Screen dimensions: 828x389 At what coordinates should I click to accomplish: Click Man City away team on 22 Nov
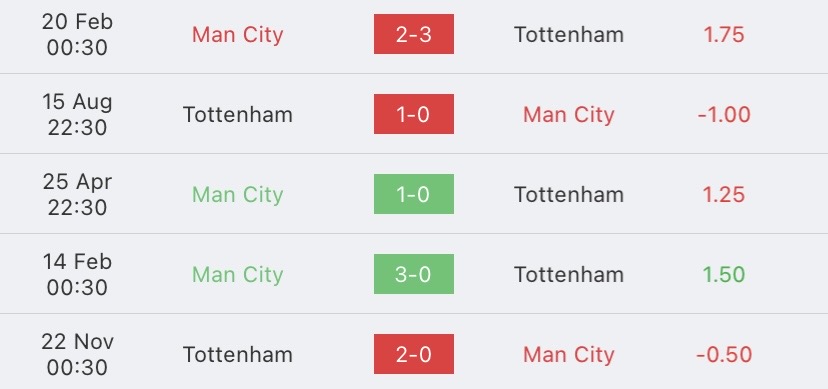[569, 355]
